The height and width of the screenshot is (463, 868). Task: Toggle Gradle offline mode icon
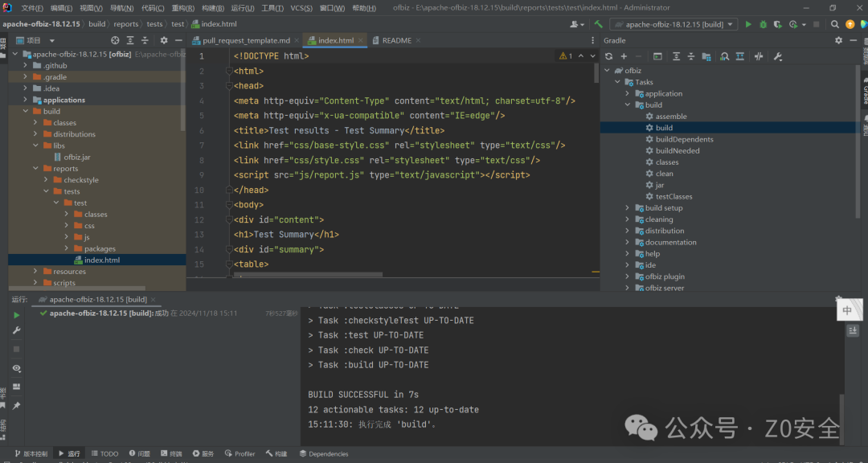[759, 56]
